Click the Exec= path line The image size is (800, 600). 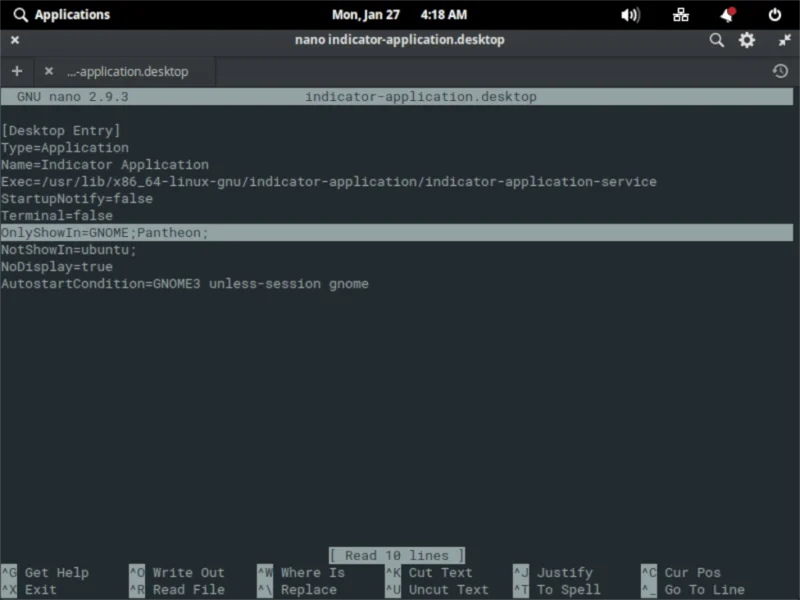tap(329, 182)
